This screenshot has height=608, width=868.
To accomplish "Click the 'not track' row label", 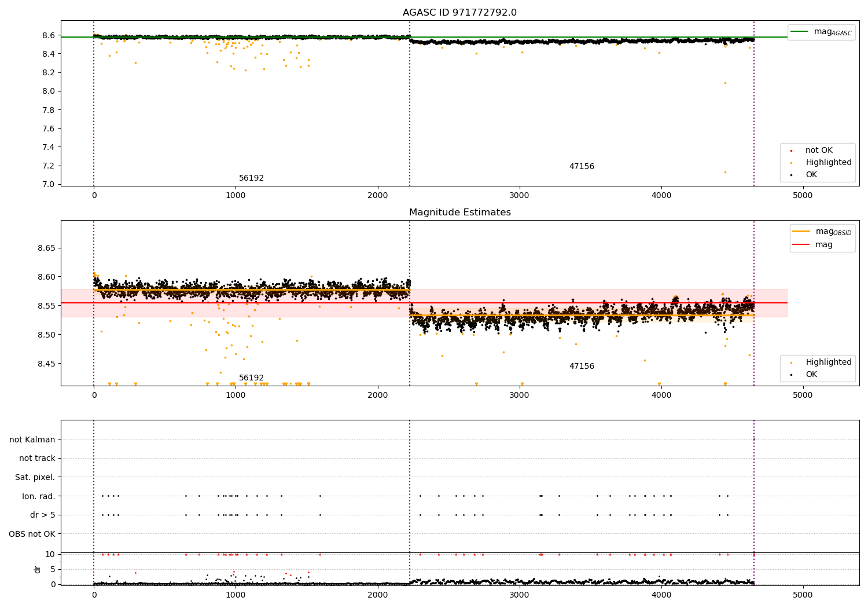I will (x=37, y=459).
